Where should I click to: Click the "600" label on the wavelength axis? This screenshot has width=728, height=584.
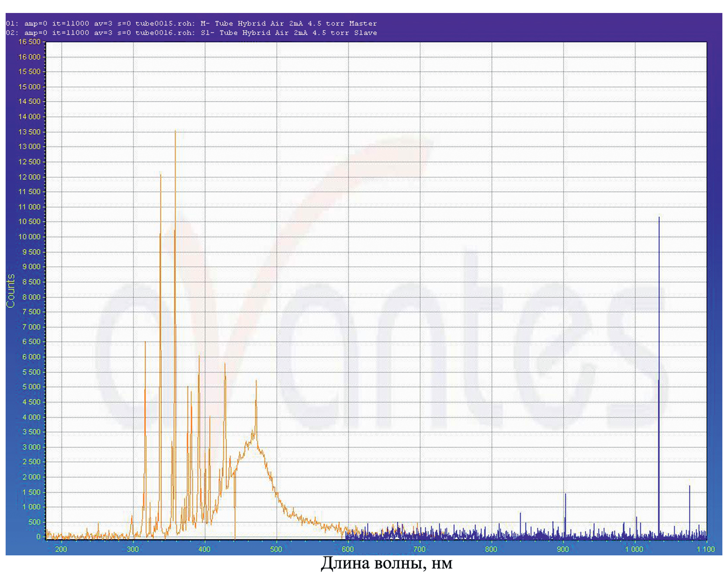point(348,549)
